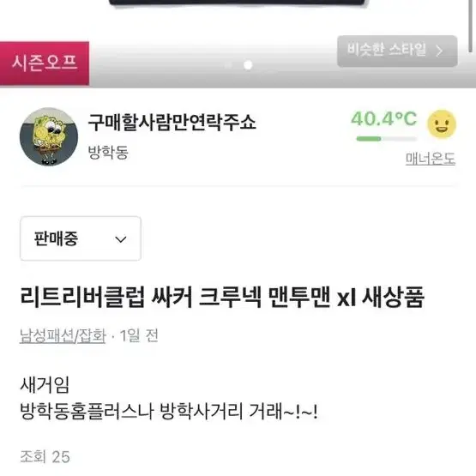The height and width of the screenshot is (476, 476).
Task: Tap the 시즌오프 pink badge
Action: (x=45, y=63)
